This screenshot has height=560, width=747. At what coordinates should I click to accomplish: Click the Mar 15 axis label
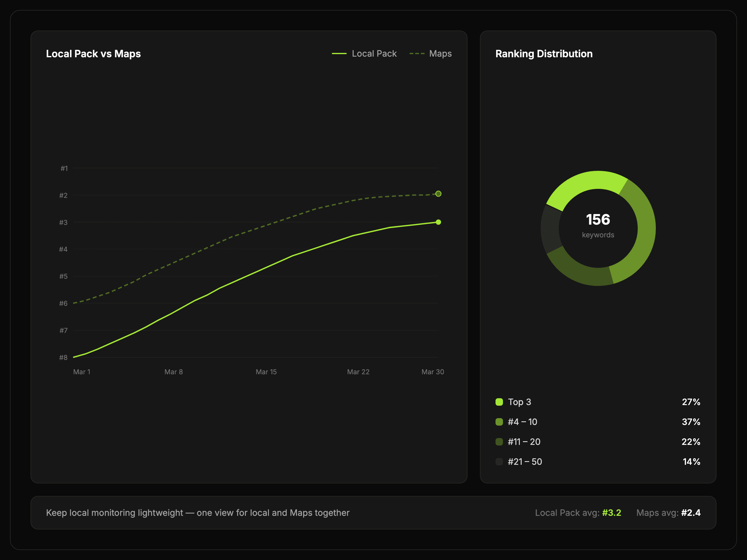266,372
